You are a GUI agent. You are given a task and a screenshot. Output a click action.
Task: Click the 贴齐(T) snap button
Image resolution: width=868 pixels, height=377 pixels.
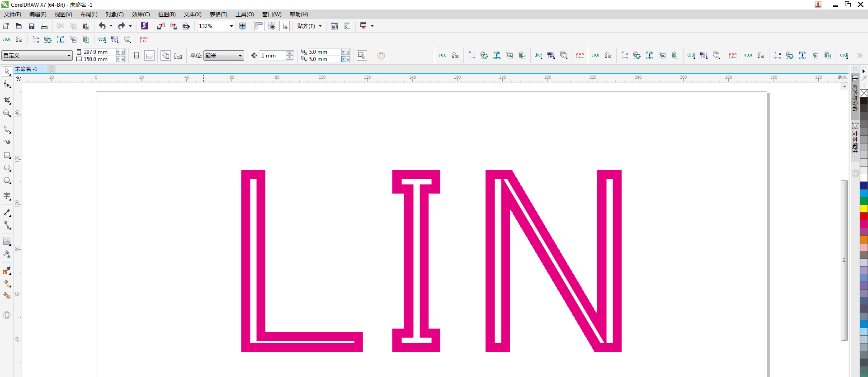click(306, 26)
